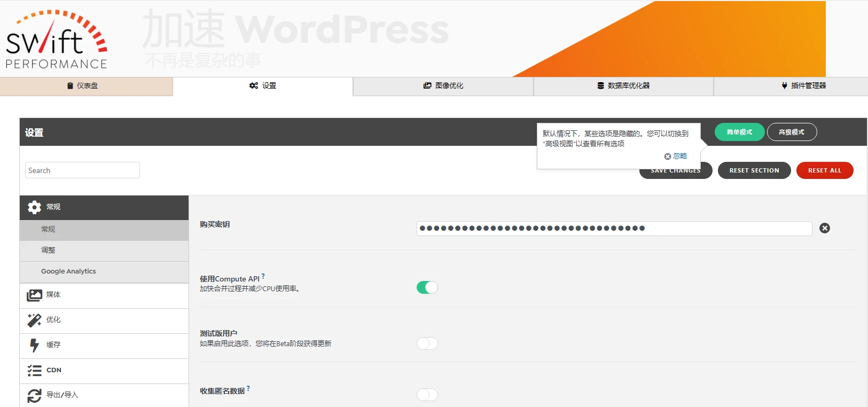Click the magic wand icon beside 优化
Image resolution: width=868 pixels, height=407 pixels.
coord(34,320)
